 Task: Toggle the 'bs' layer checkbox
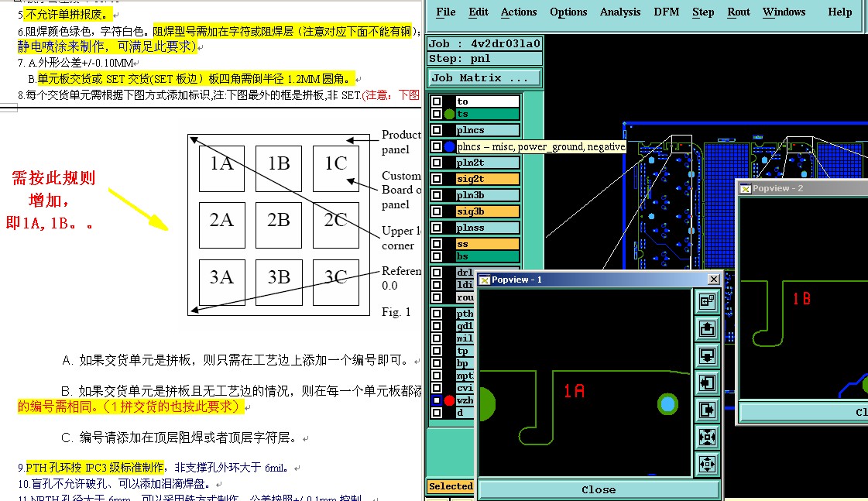tap(437, 256)
